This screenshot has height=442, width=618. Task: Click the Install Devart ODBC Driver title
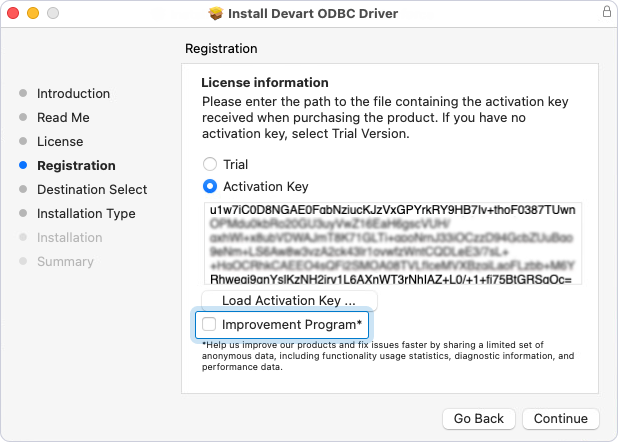[313, 13]
